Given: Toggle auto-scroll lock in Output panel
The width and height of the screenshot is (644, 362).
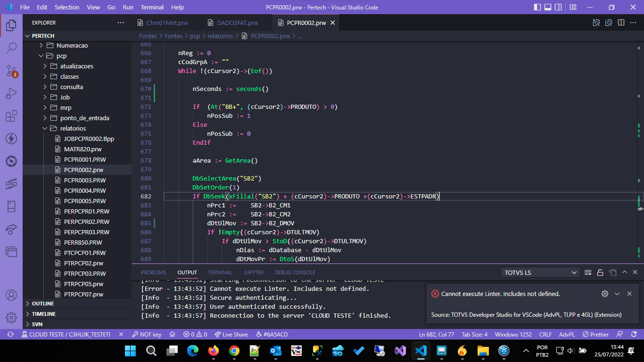Looking at the screenshot, I should click(x=600, y=272).
